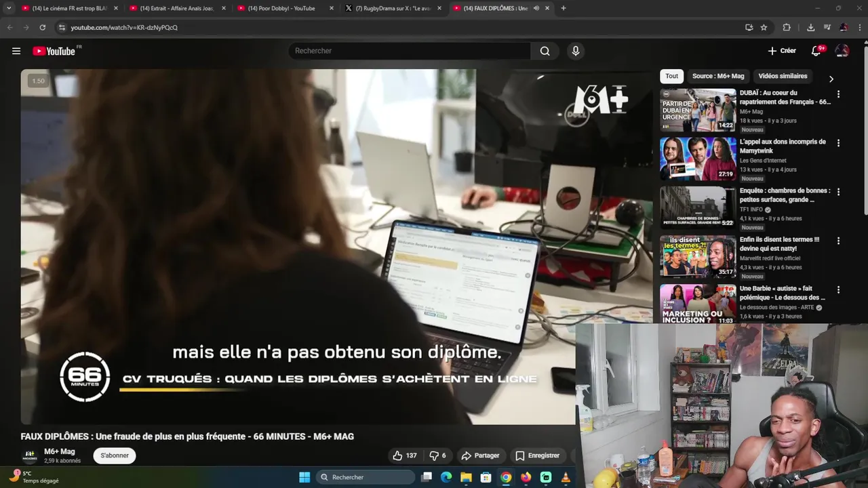Open File Explorer from the taskbar
The width and height of the screenshot is (868, 488).
point(466,477)
